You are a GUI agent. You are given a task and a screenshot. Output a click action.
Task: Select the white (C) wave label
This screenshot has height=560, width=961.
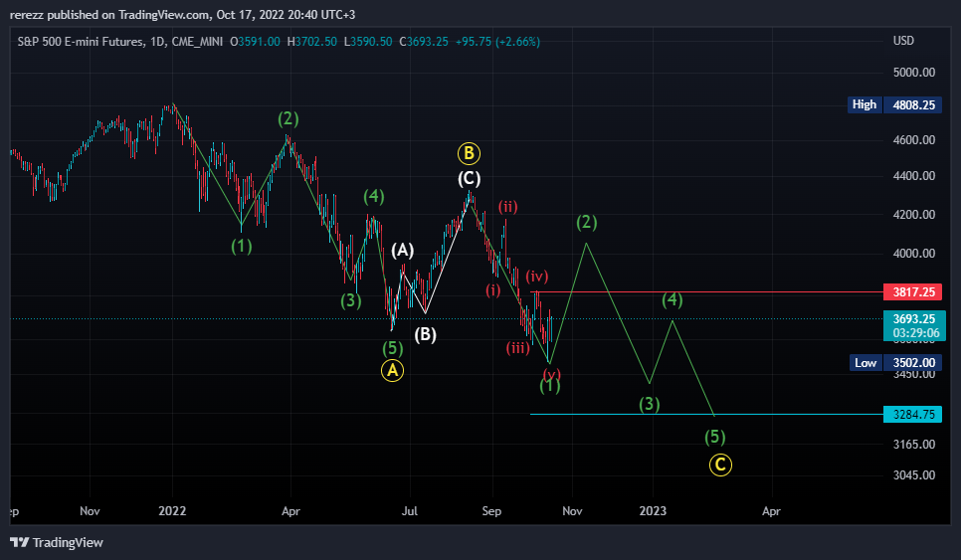(470, 178)
